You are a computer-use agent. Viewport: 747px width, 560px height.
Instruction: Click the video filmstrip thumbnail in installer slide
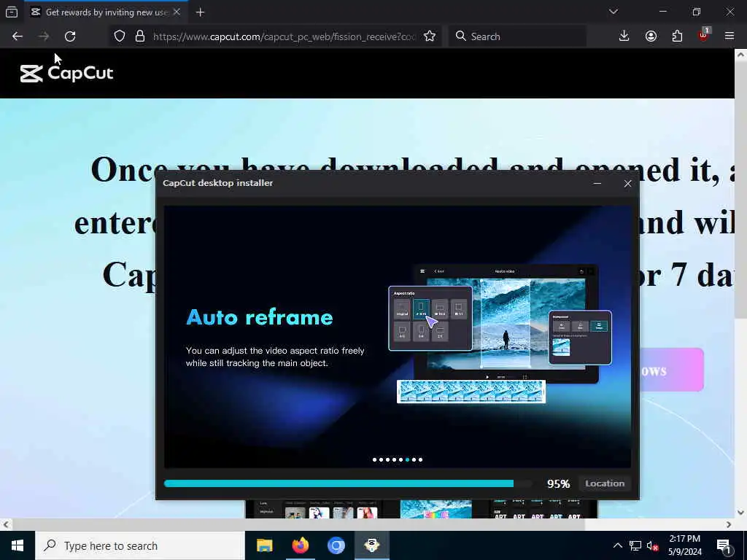471,392
